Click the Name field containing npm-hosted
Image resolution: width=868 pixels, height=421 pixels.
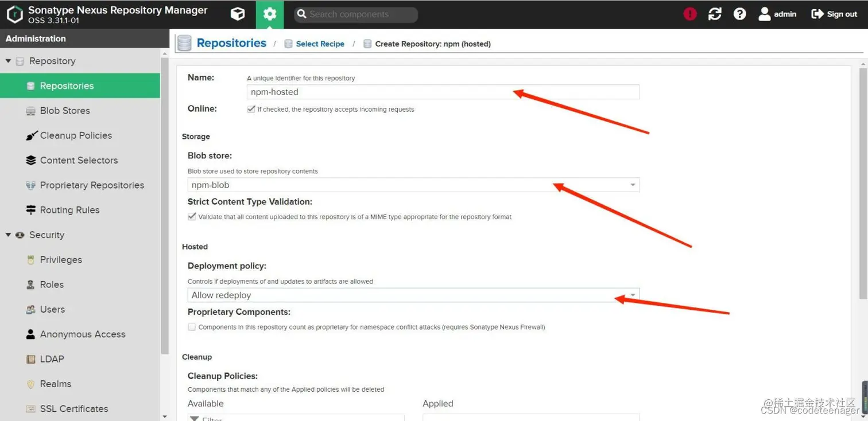(443, 92)
